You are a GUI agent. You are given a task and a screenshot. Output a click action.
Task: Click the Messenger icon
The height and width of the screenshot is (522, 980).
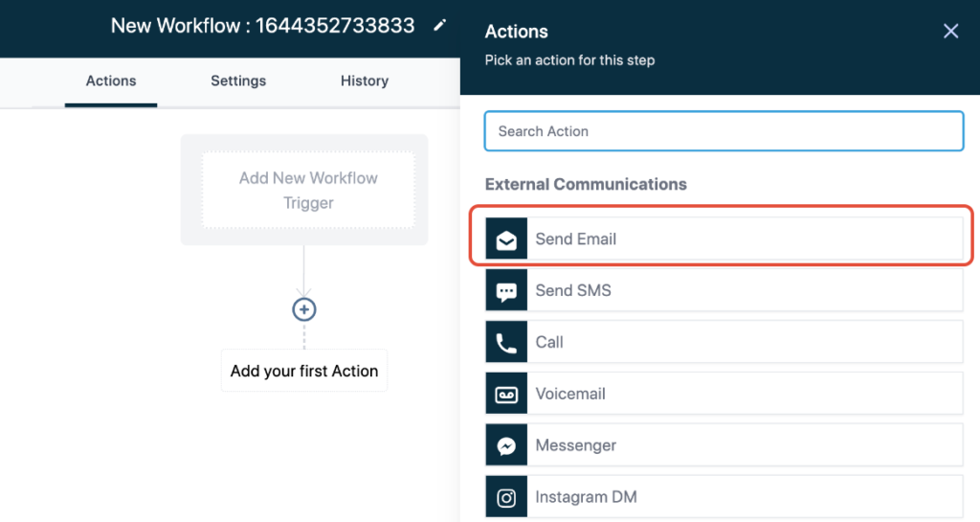click(506, 446)
